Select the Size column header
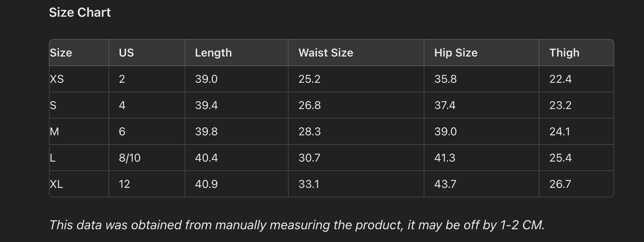Image resolution: width=644 pixels, height=242 pixels. tap(61, 53)
